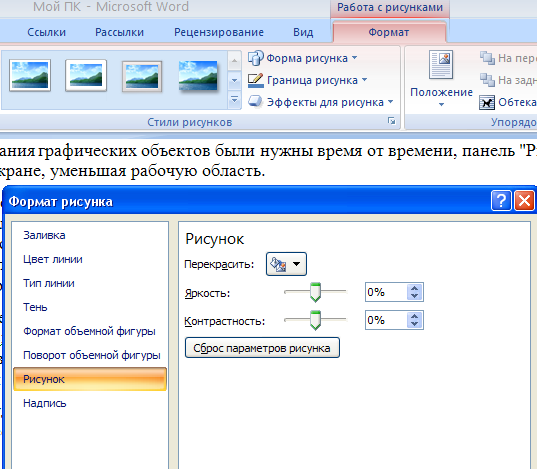Click Сброс параметров рисунка button

262,348
